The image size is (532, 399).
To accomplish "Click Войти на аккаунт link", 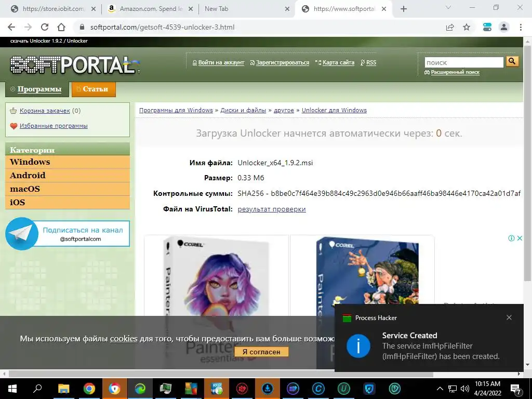I will tap(221, 62).
